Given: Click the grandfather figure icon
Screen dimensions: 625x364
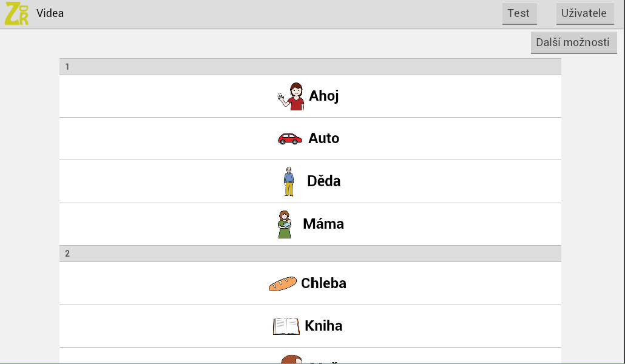Looking at the screenshot, I should 289,181.
